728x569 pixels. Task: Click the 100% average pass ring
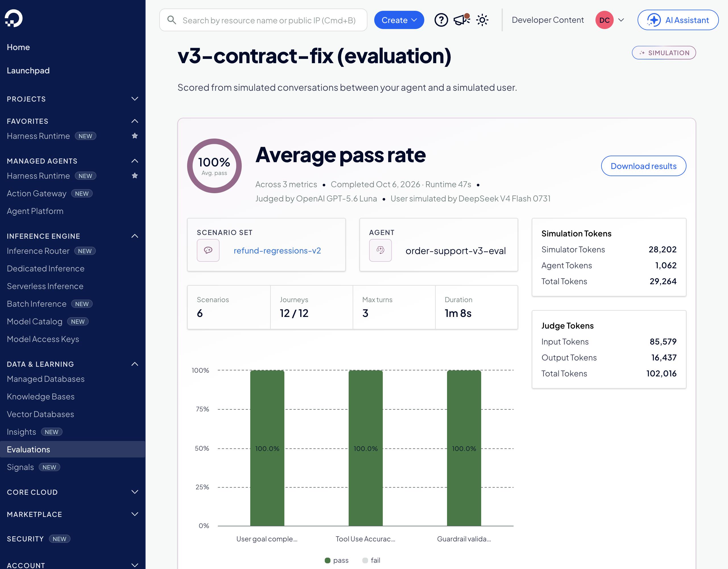click(x=214, y=166)
